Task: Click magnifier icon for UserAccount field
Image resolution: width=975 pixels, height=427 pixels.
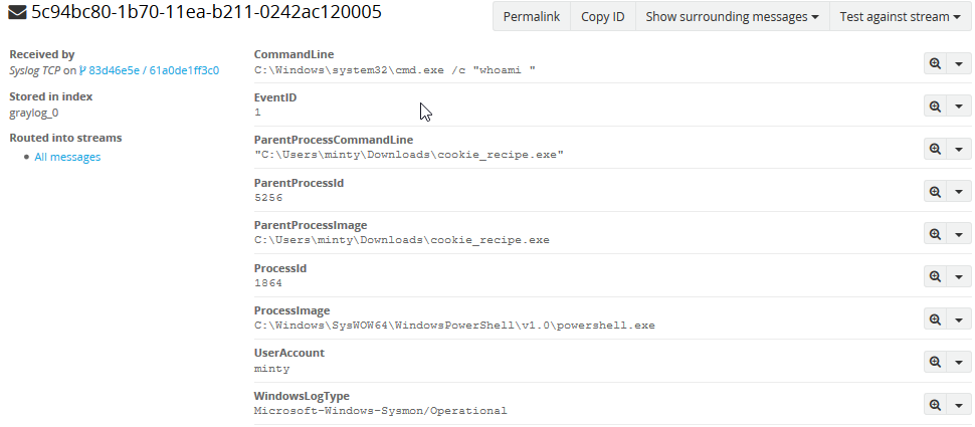Action: (935, 362)
